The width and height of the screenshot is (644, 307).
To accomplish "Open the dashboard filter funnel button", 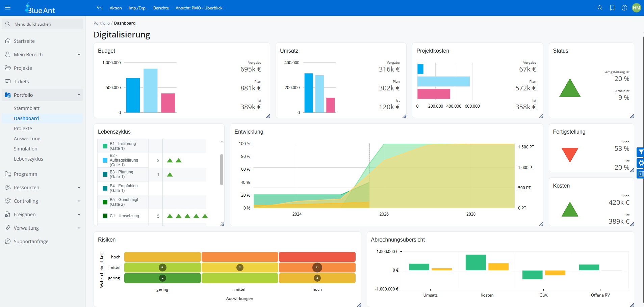I will click(640, 152).
